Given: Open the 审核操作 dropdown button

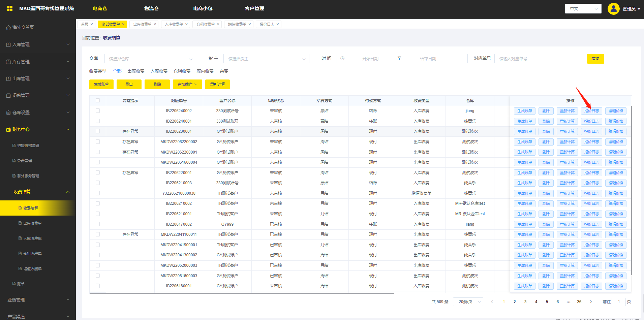Looking at the screenshot, I should 187,85.
